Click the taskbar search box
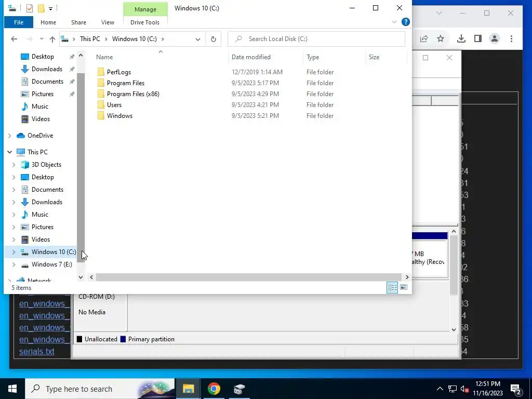Viewport: 532px width, 399px height. pos(100,389)
